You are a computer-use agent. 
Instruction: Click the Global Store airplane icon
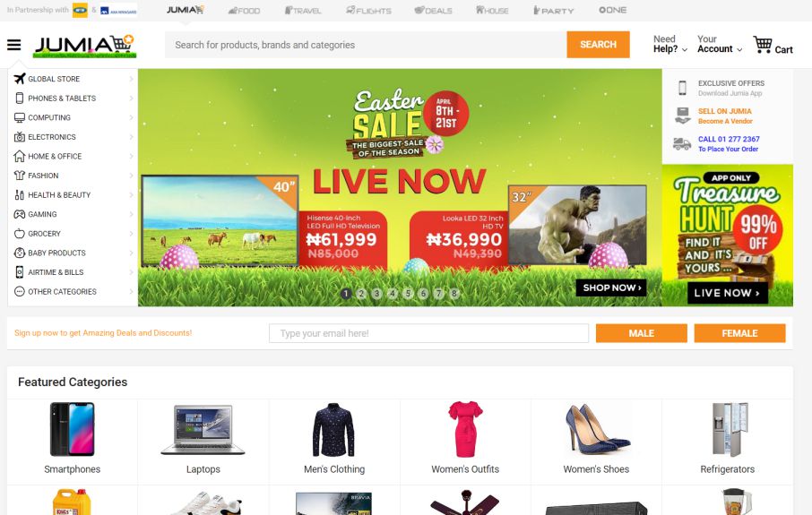pyautogui.click(x=20, y=79)
